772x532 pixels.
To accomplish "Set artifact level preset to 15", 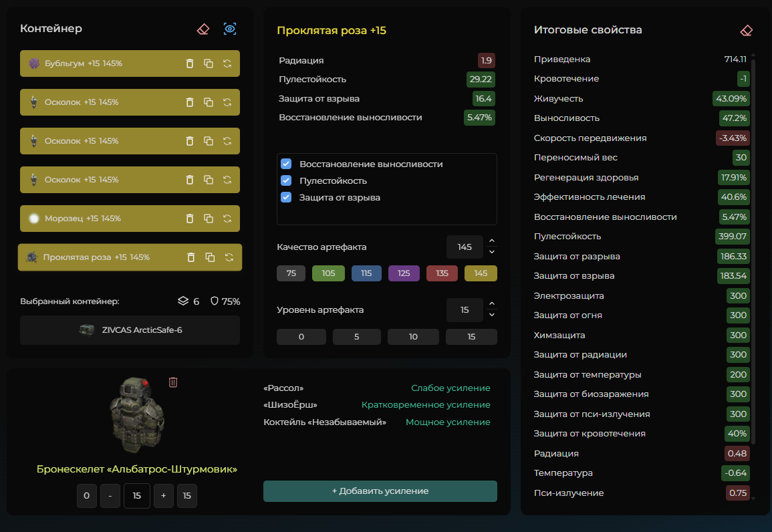I will coord(471,337).
